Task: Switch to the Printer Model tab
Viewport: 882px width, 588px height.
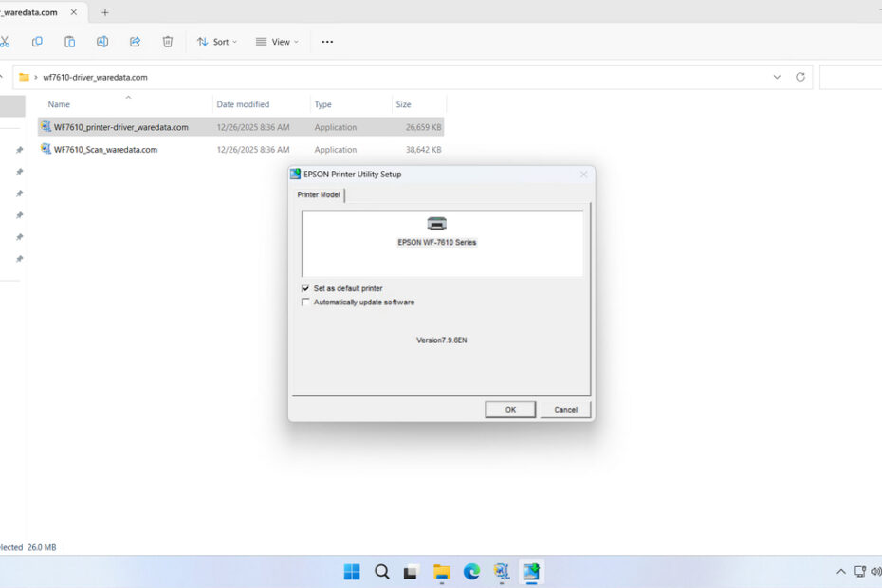Action: click(x=318, y=194)
